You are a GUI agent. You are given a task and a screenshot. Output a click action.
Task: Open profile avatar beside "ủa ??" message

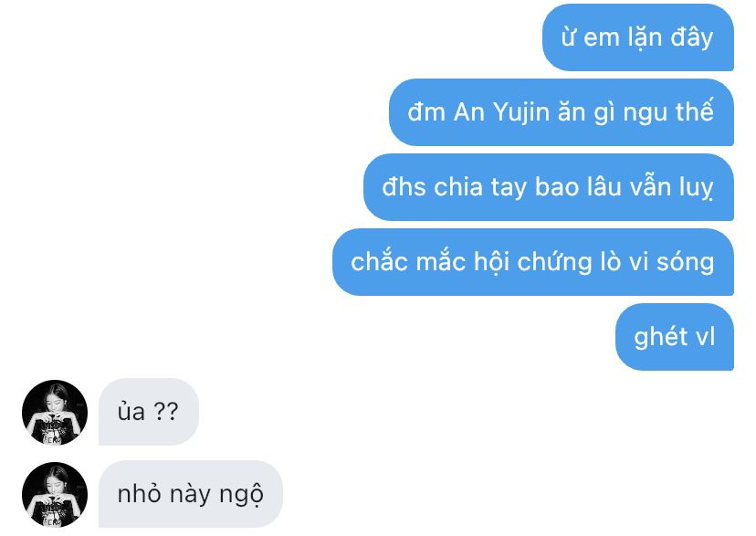tap(55, 412)
